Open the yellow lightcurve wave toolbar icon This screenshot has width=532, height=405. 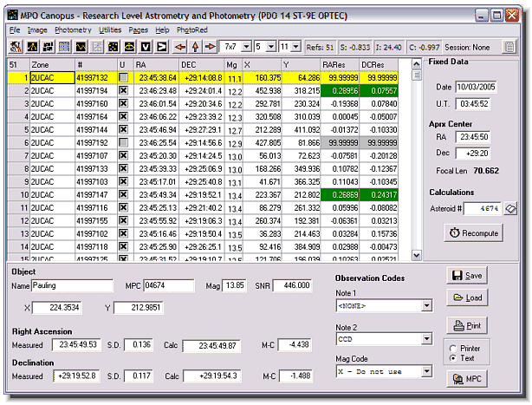point(81,47)
